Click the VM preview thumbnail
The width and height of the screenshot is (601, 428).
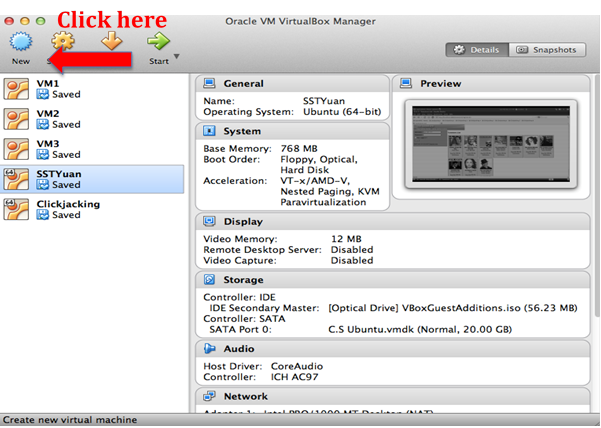[491, 144]
